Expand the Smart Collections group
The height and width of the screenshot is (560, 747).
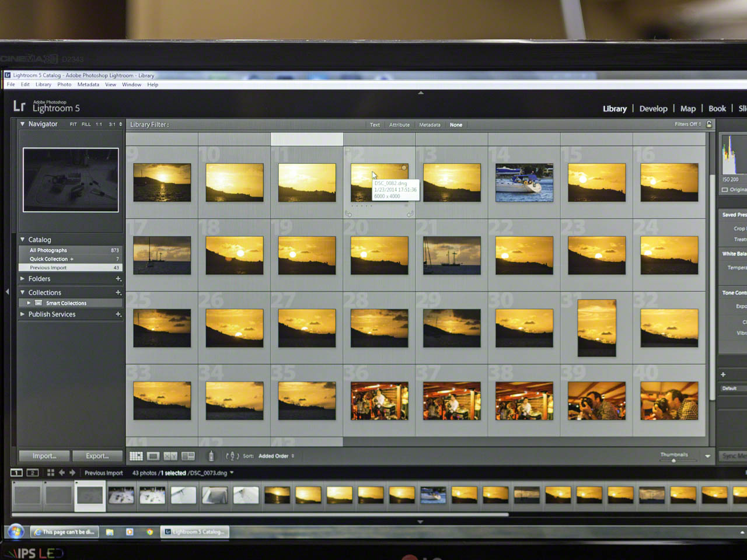29,303
